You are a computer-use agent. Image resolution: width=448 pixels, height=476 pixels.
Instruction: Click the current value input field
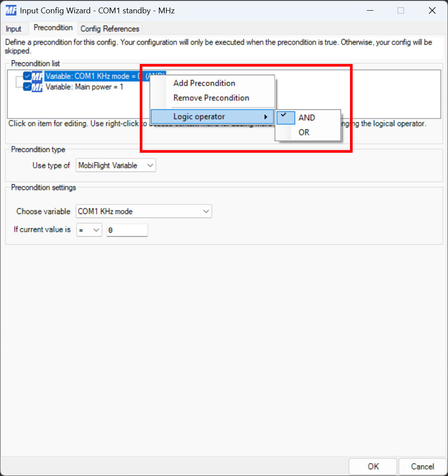point(127,230)
